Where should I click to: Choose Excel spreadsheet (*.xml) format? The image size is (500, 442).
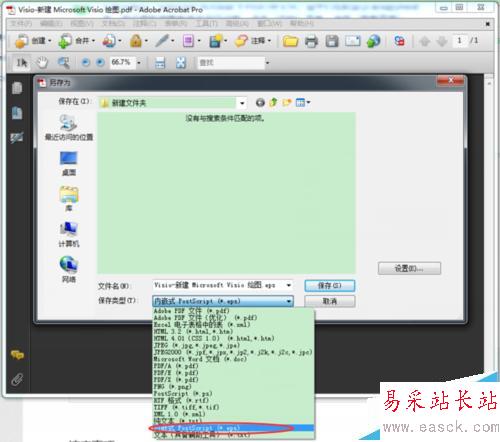click(233, 325)
